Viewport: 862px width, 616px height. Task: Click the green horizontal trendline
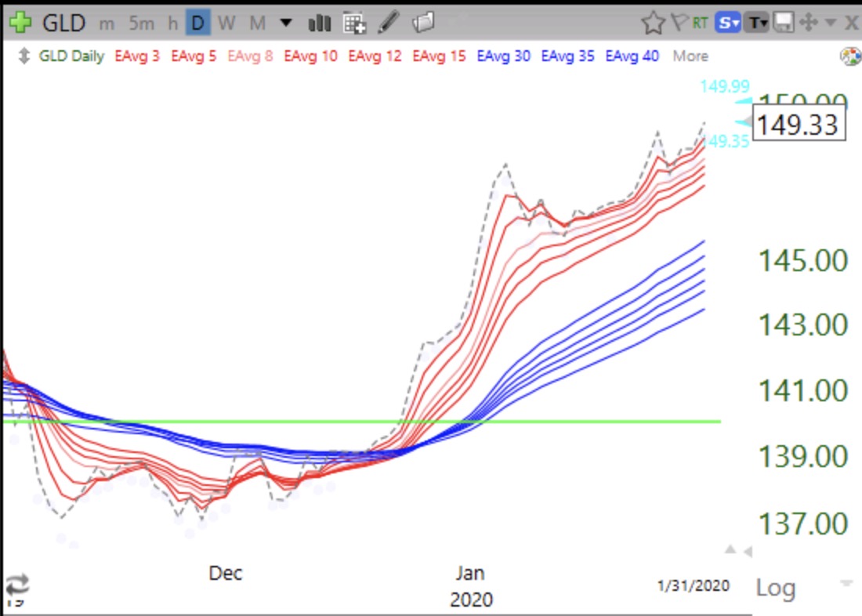pos(362,422)
